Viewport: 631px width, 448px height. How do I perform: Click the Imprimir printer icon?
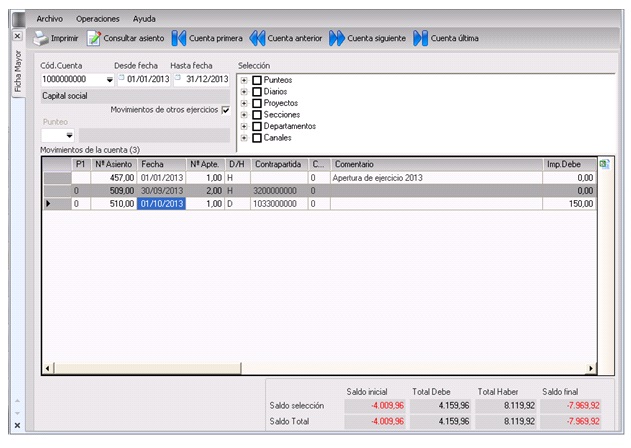pos(41,39)
